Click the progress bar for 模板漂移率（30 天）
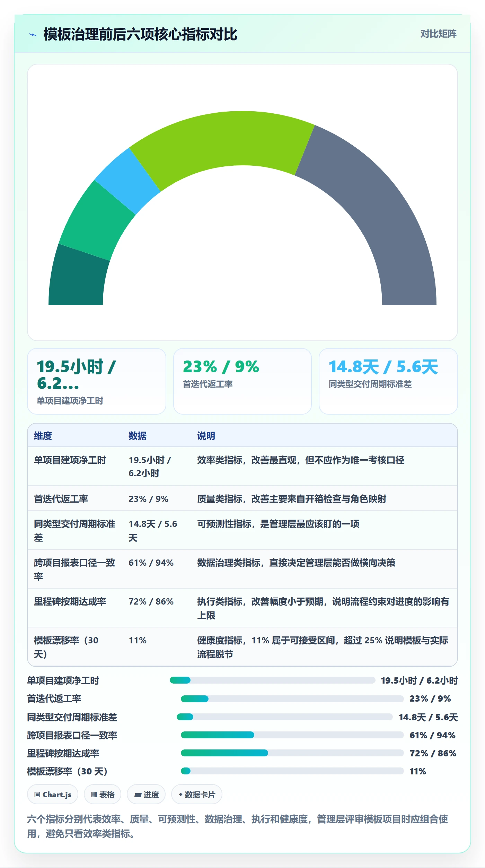The height and width of the screenshot is (868, 485). pos(292,771)
